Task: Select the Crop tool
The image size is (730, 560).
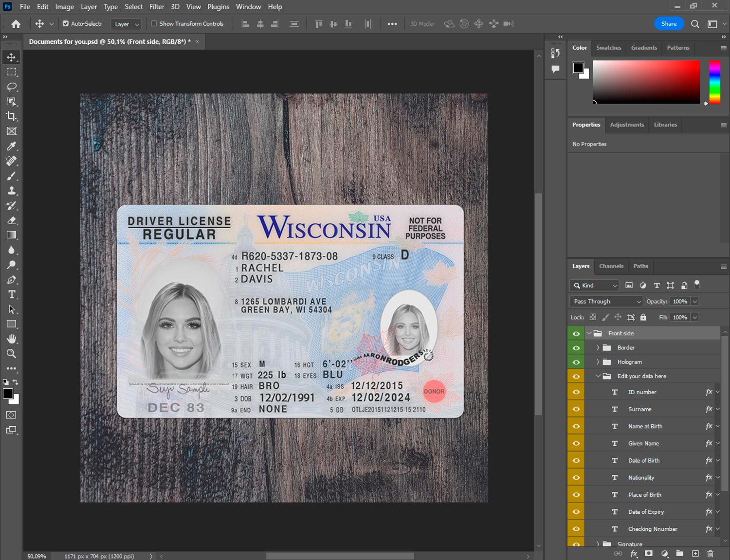Action: coord(12,116)
